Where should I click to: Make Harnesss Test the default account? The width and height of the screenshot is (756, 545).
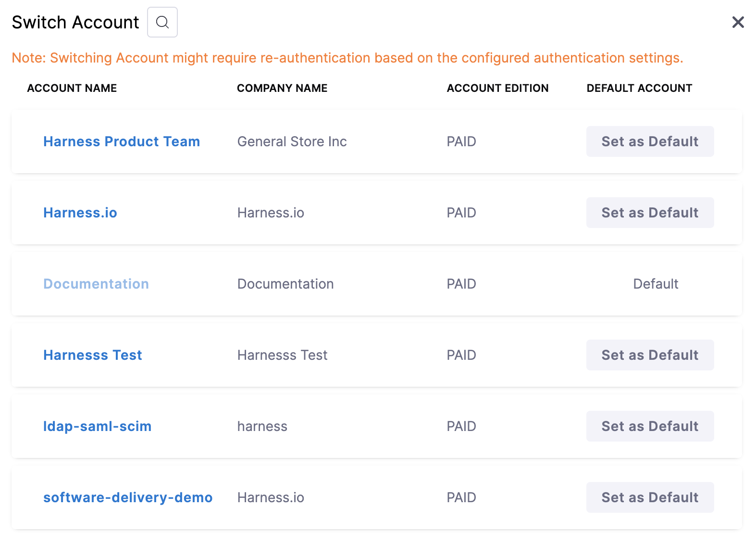click(650, 355)
